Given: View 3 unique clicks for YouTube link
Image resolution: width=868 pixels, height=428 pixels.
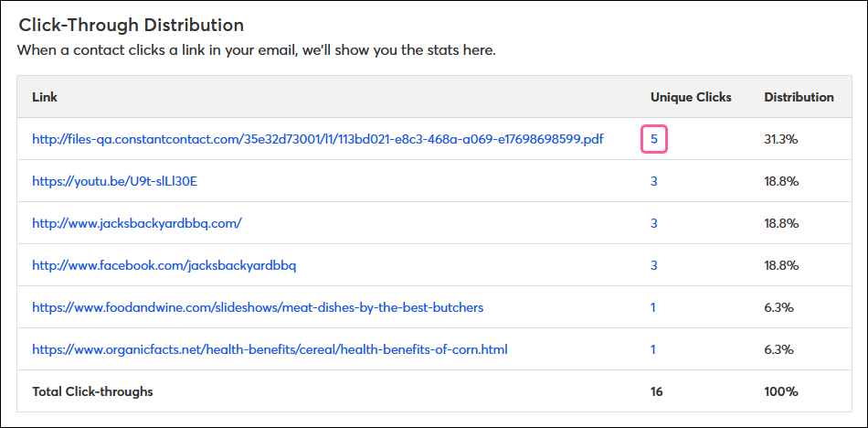Looking at the screenshot, I should pyautogui.click(x=654, y=181).
